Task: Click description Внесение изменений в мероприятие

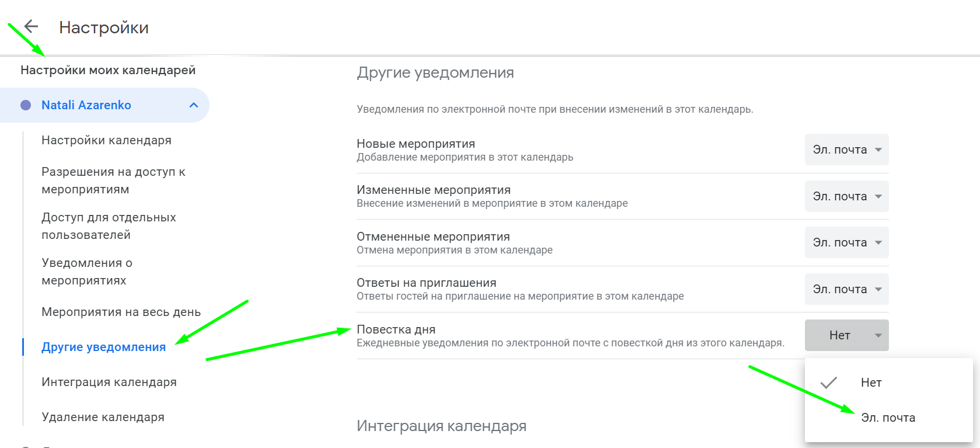Action: click(492, 203)
